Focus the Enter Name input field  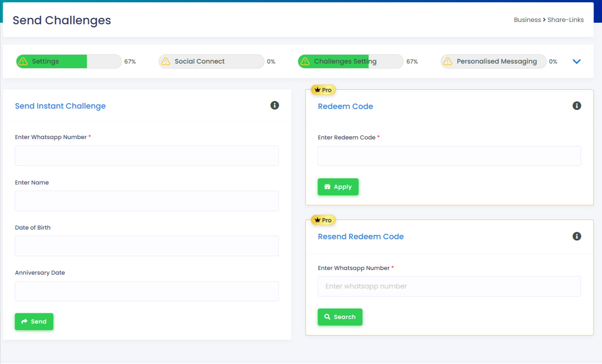tap(147, 201)
